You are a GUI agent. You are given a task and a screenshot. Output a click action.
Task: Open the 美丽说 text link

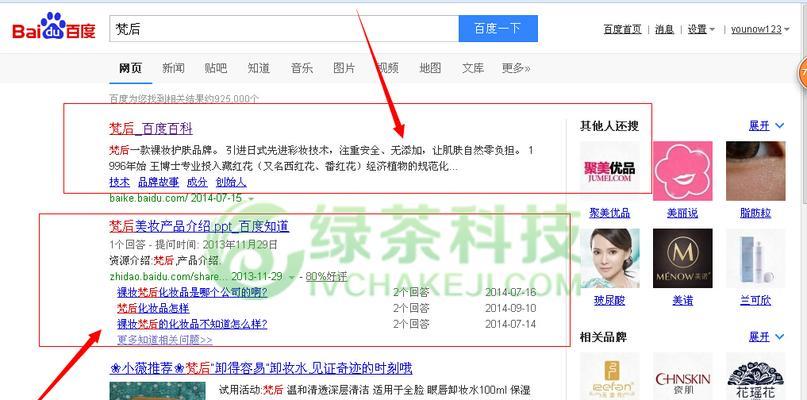tap(682, 213)
